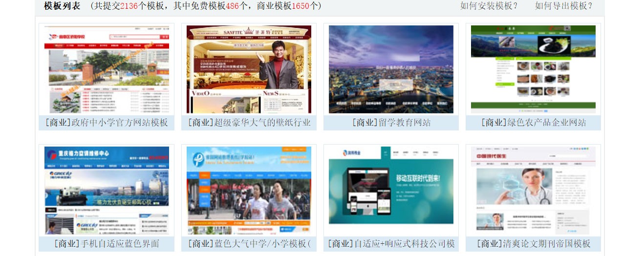Click the title link [商业]清爽论文期刊帝国模板

(533, 244)
